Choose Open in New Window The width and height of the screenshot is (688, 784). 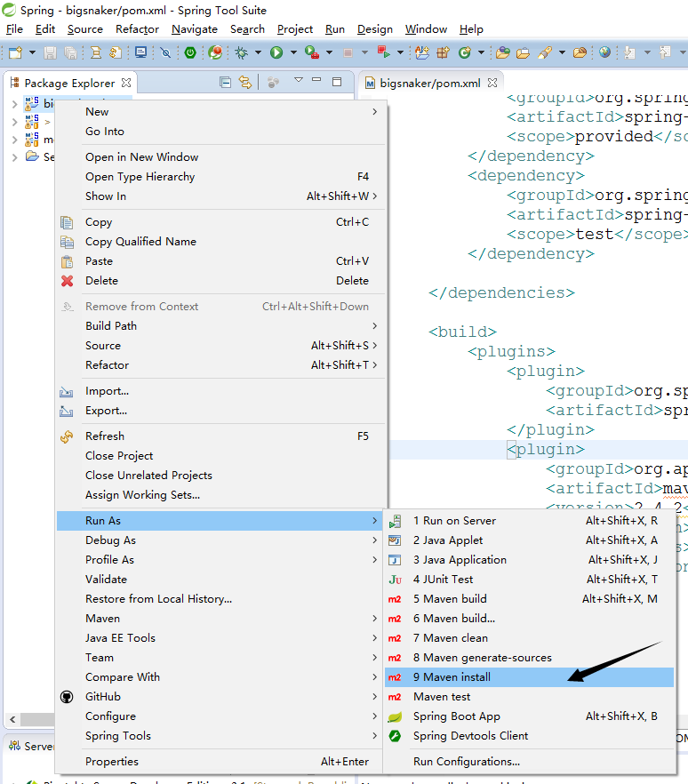[220, 157]
